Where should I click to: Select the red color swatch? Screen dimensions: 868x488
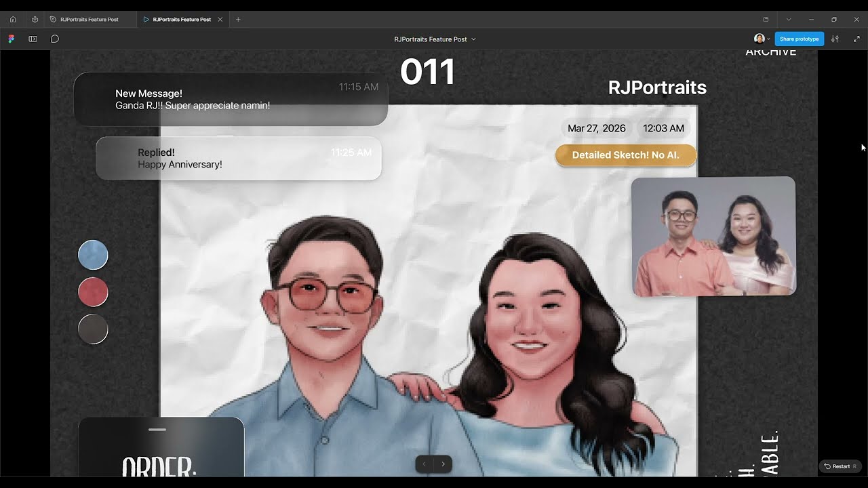tap(93, 292)
